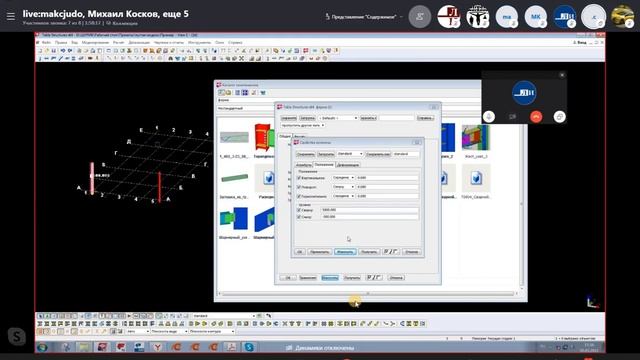The width and height of the screenshot is (640, 360).
Task: Switch to the Положение tab
Action: pyautogui.click(x=324, y=164)
